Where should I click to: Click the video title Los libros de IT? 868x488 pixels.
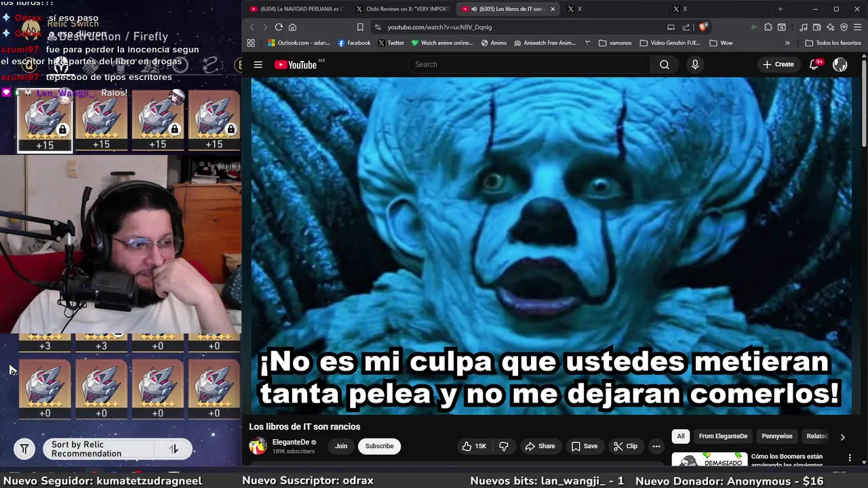(x=304, y=426)
